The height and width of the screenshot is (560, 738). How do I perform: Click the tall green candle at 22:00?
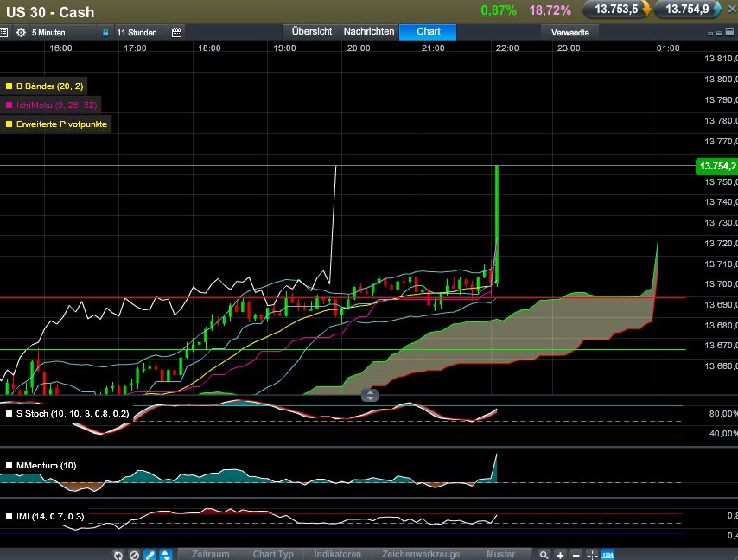497,225
